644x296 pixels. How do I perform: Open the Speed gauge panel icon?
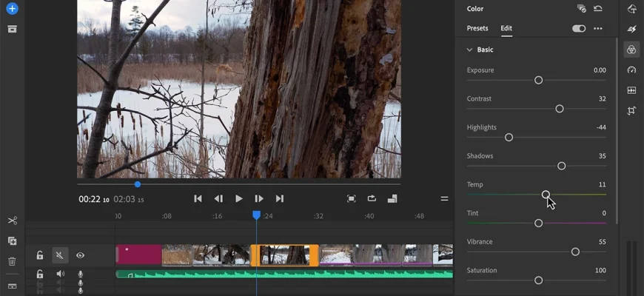(x=631, y=70)
